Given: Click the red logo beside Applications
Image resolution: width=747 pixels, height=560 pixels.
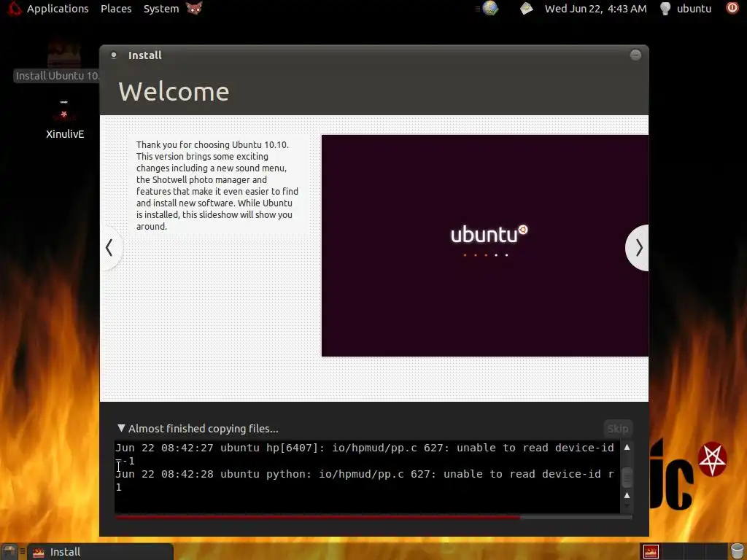Looking at the screenshot, I should point(13,8).
